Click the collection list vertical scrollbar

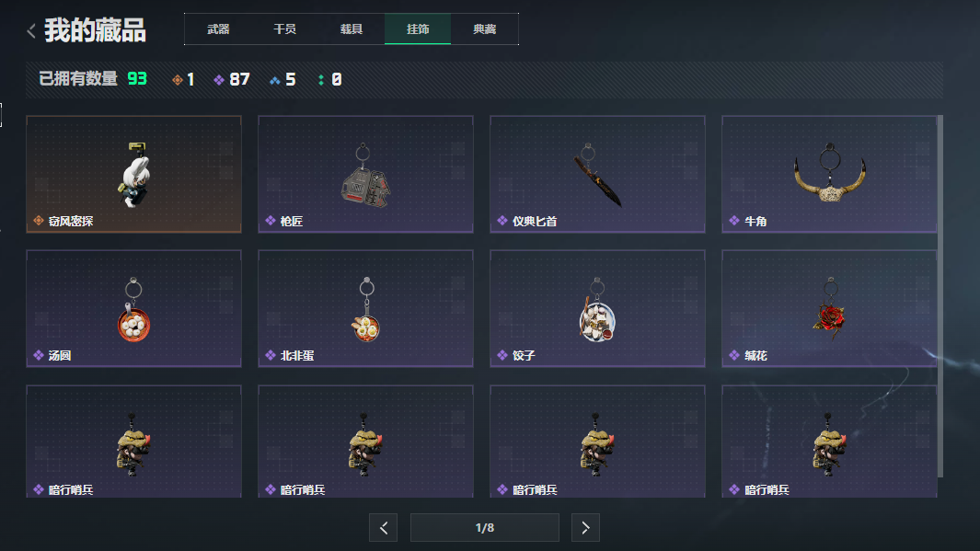tap(940, 297)
